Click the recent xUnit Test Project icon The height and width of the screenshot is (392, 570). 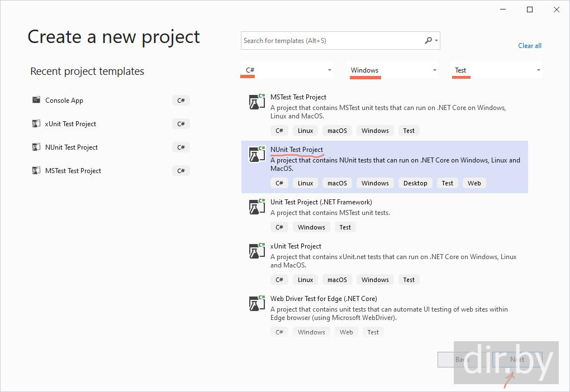click(x=36, y=123)
